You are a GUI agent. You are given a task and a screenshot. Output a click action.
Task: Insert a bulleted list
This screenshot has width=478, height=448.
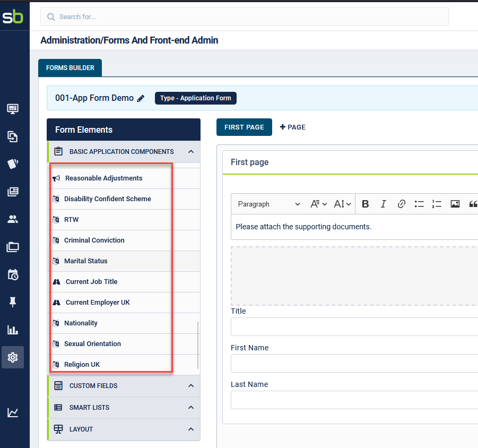coord(419,204)
